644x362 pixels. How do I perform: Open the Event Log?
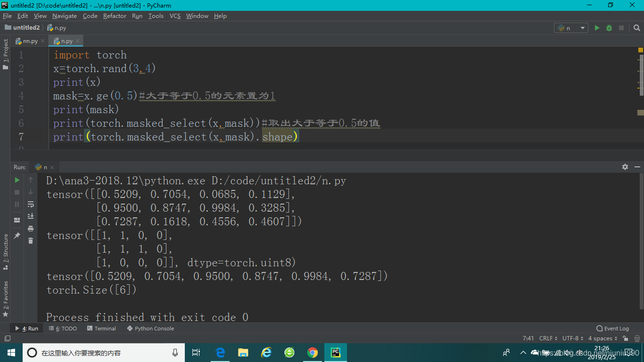tap(612, 329)
